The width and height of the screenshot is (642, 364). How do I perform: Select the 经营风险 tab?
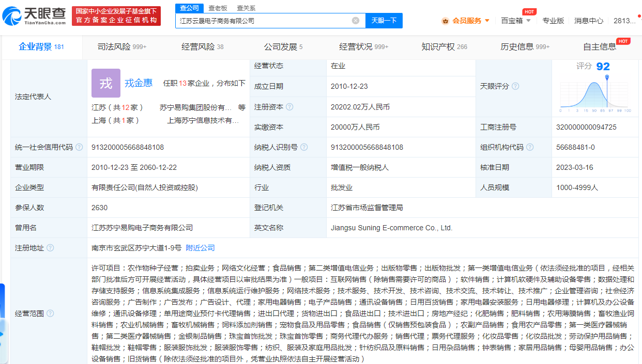click(203, 47)
